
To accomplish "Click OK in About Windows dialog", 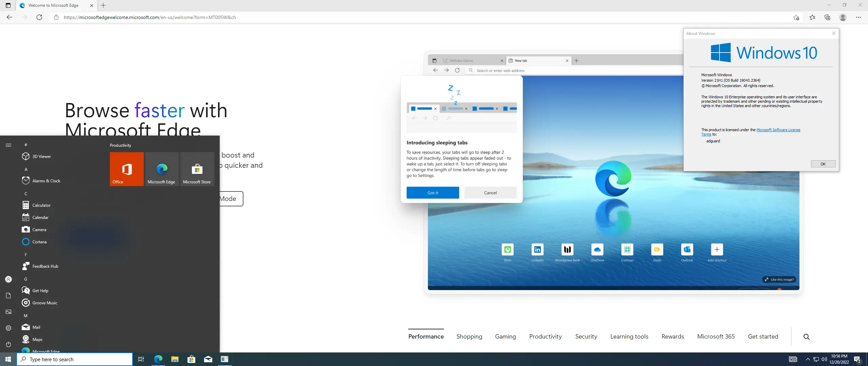I will (823, 164).
